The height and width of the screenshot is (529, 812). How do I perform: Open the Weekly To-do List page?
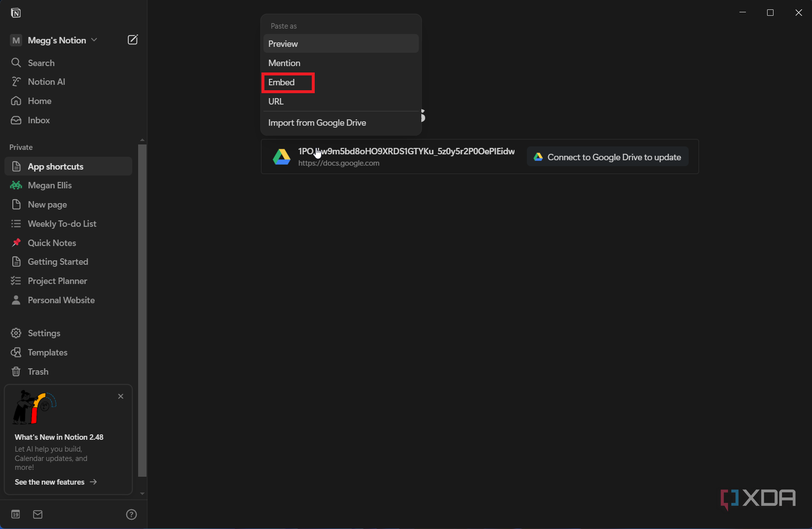[69, 224]
